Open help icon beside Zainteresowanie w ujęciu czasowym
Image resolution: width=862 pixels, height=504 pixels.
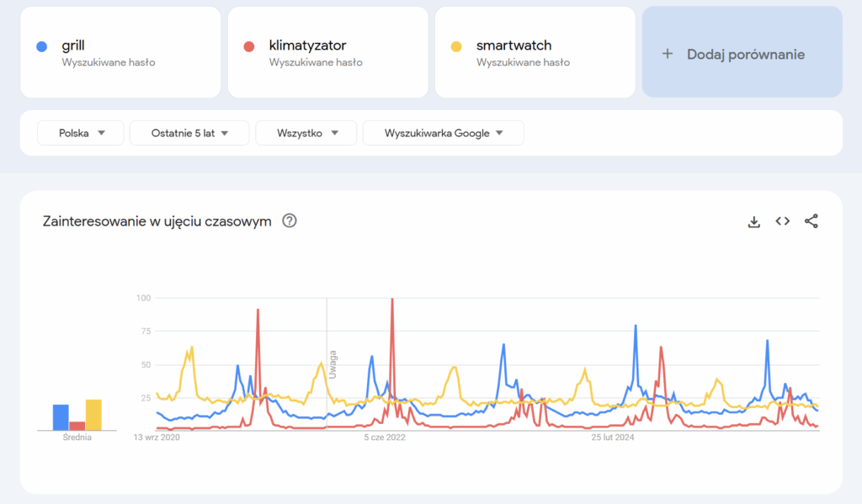click(290, 221)
